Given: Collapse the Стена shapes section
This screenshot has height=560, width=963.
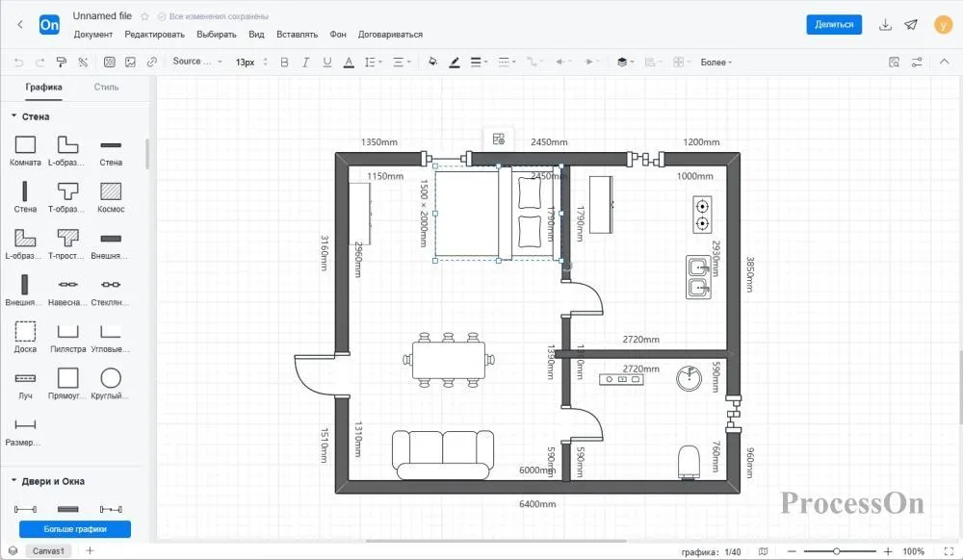Looking at the screenshot, I should click(x=14, y=115).
